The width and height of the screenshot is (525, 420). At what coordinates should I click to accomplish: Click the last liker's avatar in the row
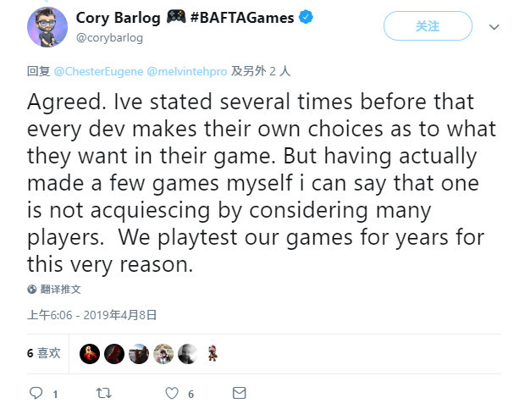pos(212,354)
